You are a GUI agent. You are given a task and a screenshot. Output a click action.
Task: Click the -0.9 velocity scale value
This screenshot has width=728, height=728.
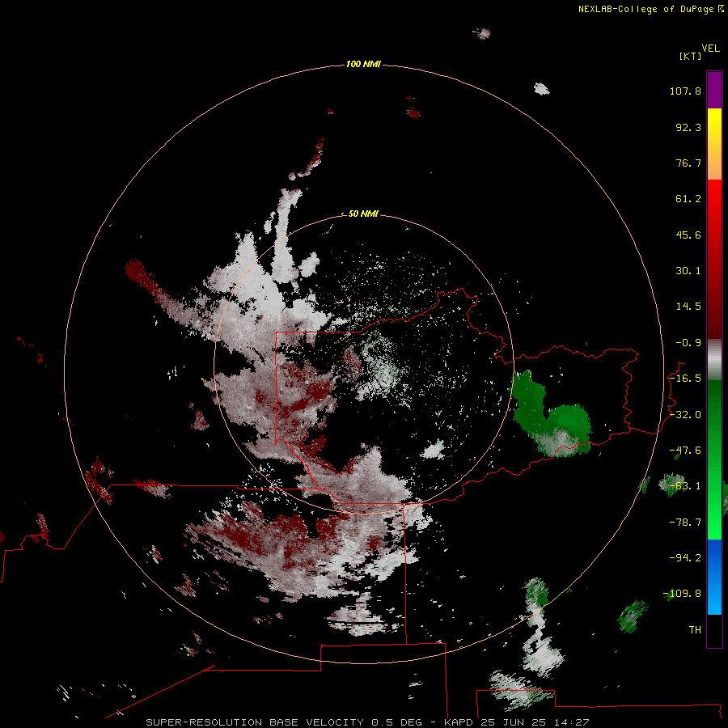coord(688,343)
